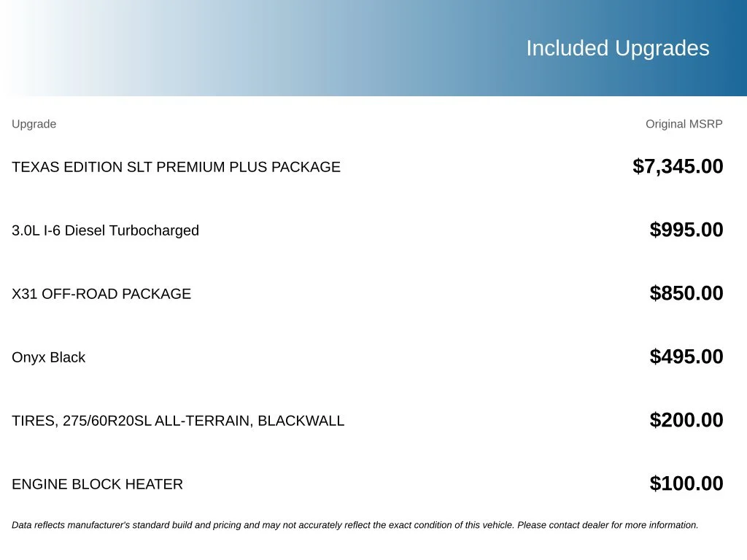747x560 pixels.
Task: Select the Engine Block Heater upgrade
Action: tap(97, 484)
